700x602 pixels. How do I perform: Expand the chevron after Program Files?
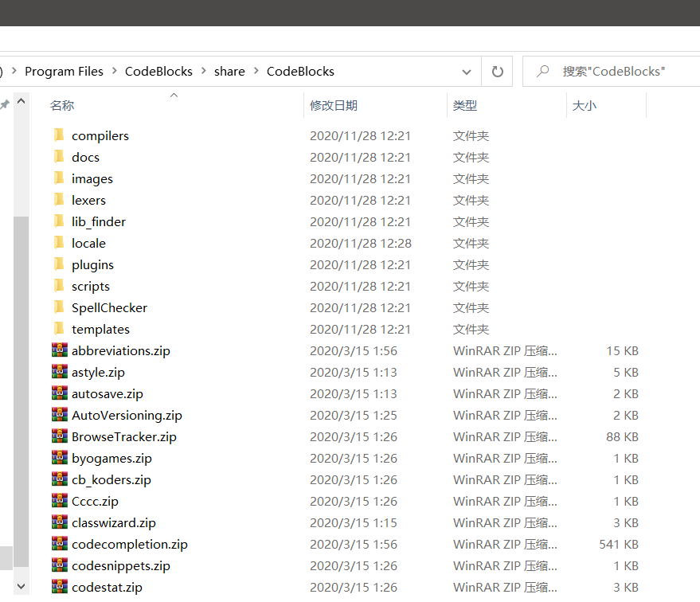(115, 71)
